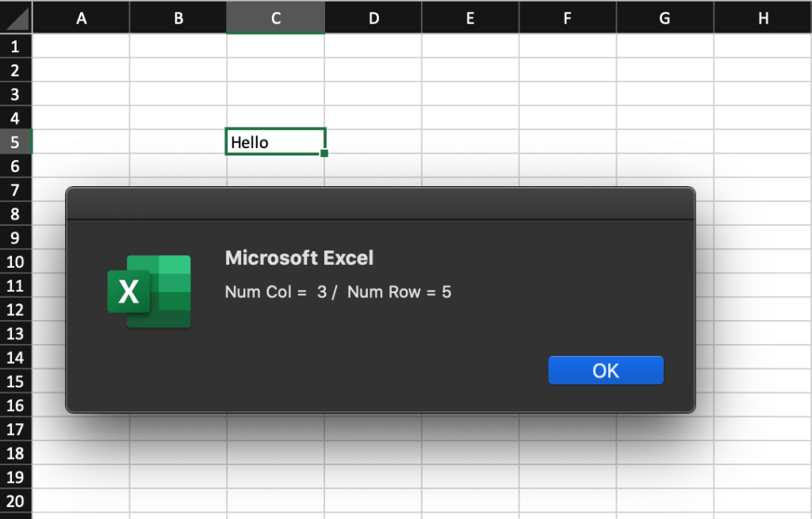Click the green X icon in the alert
Image resolution: width=812 pixels, height=519 pixels.
coord(130,290)
